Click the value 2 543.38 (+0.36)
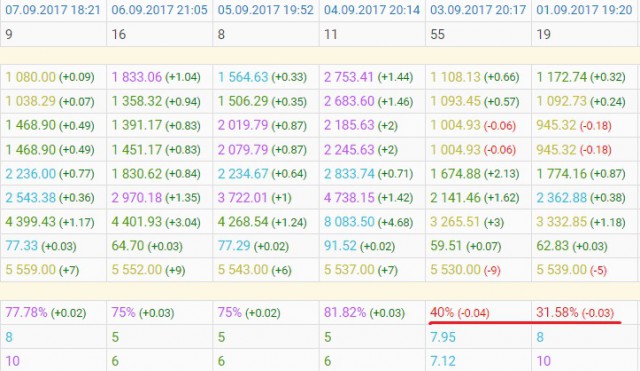 (50, 198)
